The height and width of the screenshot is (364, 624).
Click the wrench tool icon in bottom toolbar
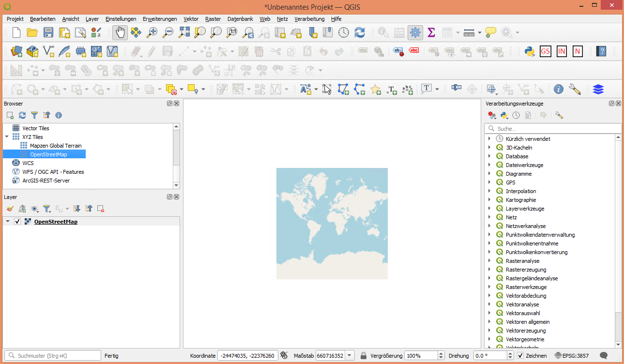575,89
